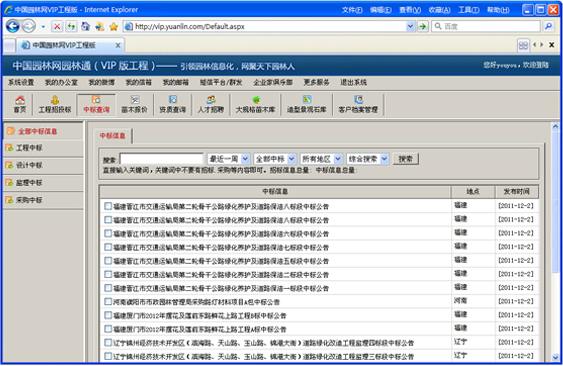This screenshot has width=563, height=366.
Task: Tick checkbox for 厦门市2012年 工程B标 row
Action: [x=108, y=315]
